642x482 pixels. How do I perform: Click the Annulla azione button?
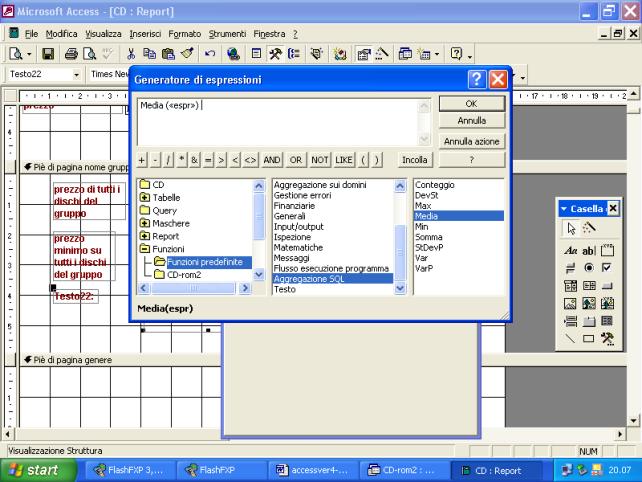pos(472,141)
